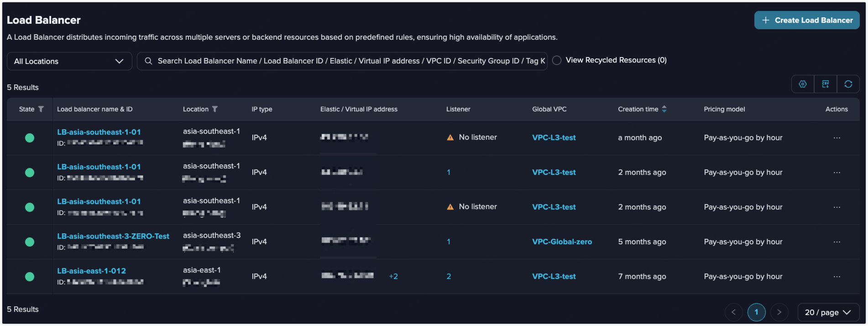Click the export CSV icon
Screen dimensions: 868x326
click(x=826, y=84)
